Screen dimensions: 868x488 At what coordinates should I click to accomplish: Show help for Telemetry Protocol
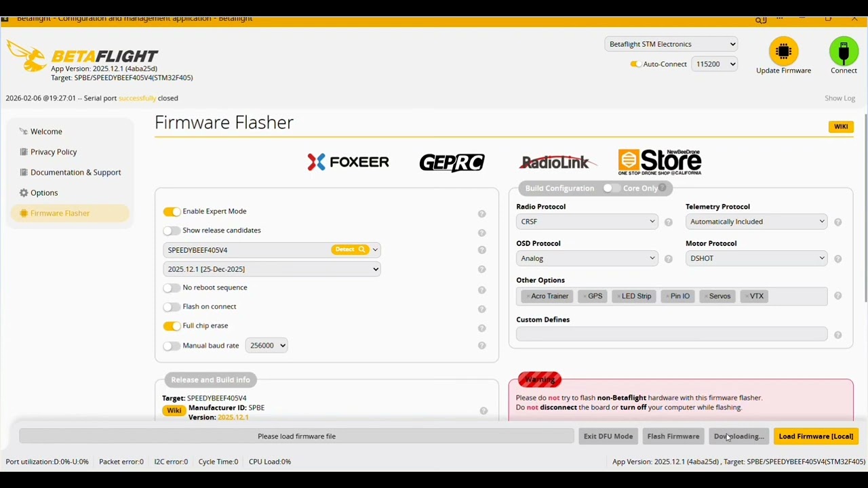coord(838,222)
